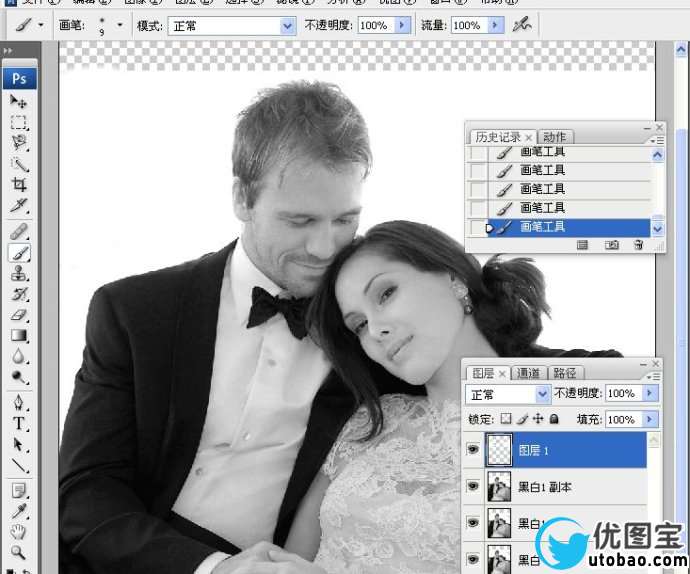Switch to the 通道 tab
Screen dimensions: 690x574
click(x=528, y=373)
